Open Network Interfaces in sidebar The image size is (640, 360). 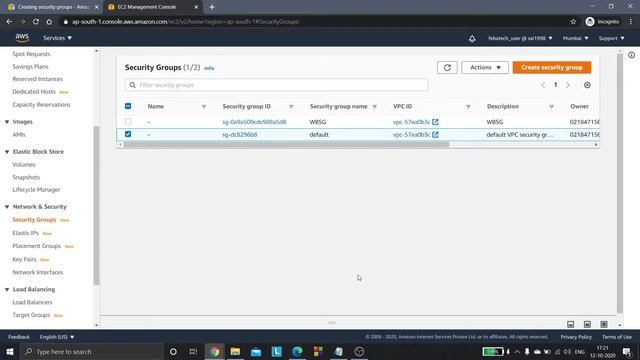point(38,272)
